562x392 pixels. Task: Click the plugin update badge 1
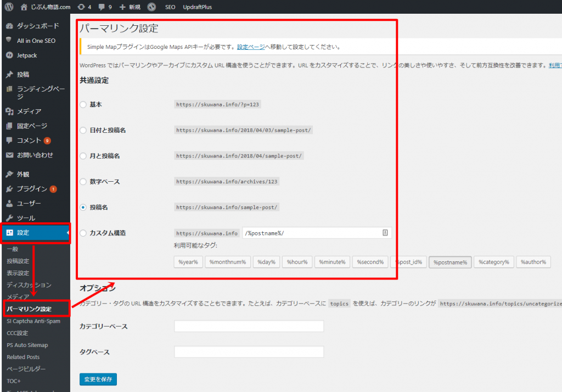[x=53, y=189]
